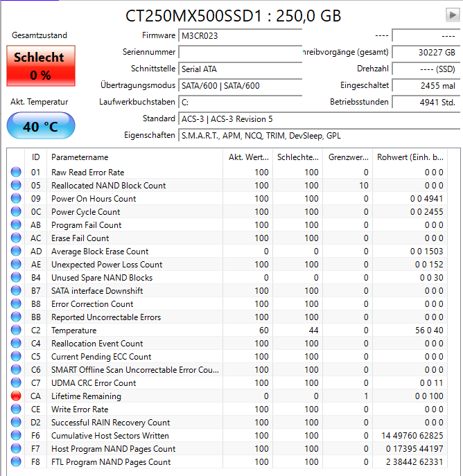The width and height of the screenshot is (463, 476).
Task: Click raw value 0 0 152
Action: (429, 265)
